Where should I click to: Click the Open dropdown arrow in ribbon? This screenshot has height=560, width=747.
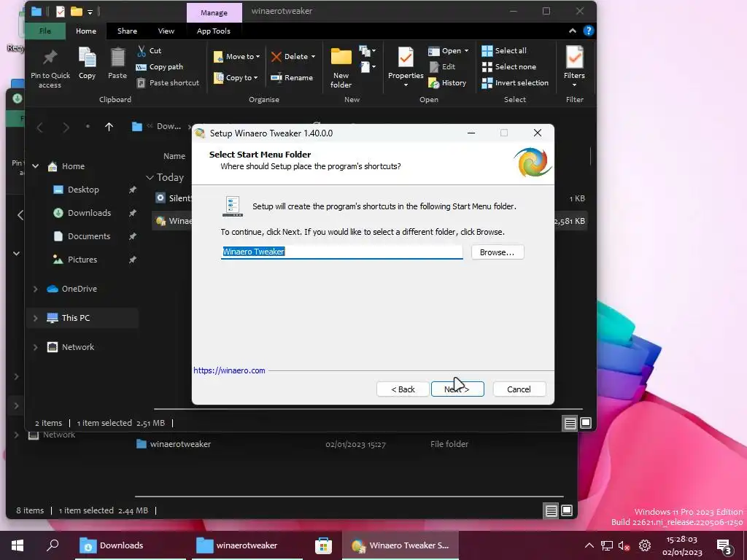[x=466, y=50]
